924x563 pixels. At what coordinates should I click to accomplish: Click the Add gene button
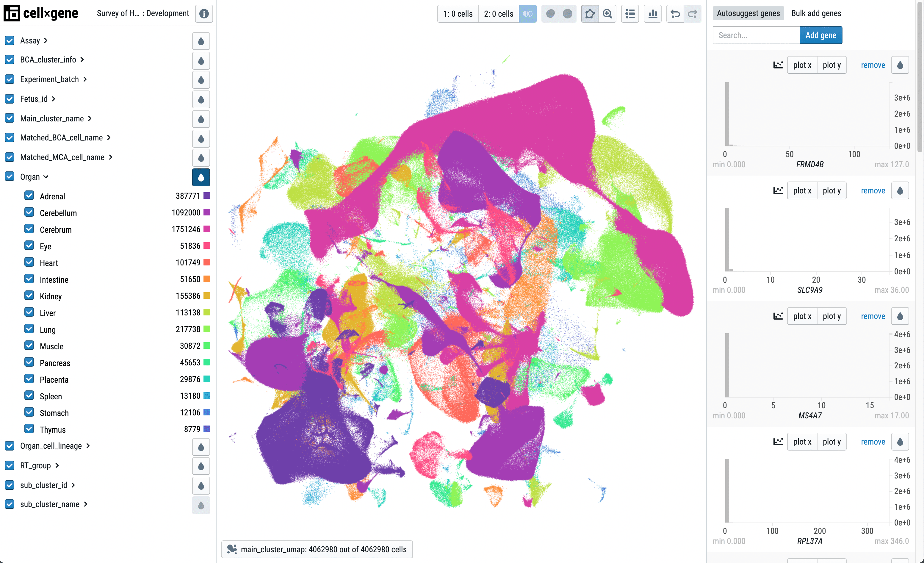(821, 35)
